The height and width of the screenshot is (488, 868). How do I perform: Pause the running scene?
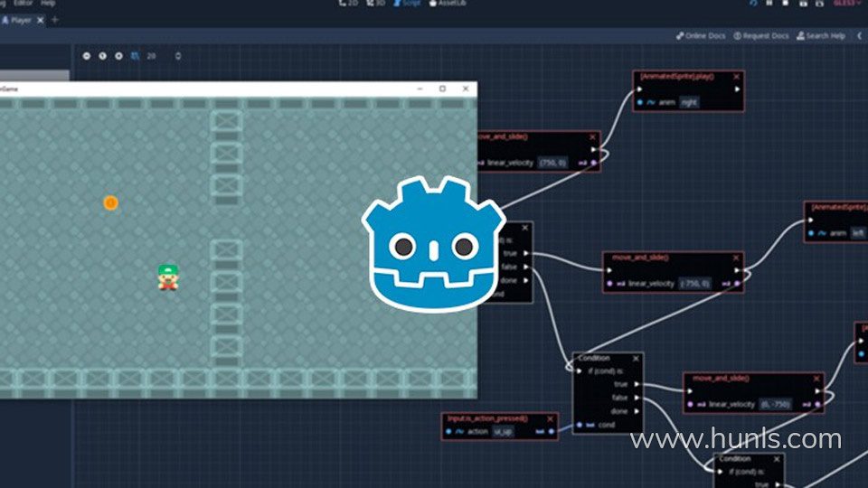tap(769, 3)
